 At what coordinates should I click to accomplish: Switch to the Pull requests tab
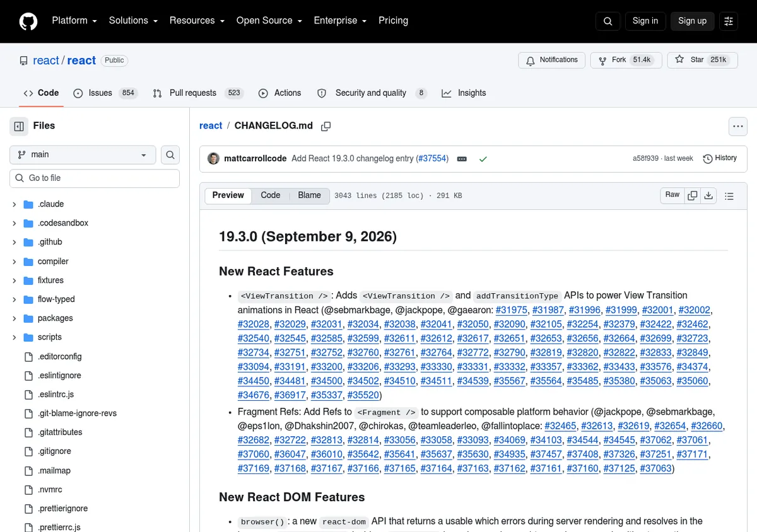[x=197, y=93]
